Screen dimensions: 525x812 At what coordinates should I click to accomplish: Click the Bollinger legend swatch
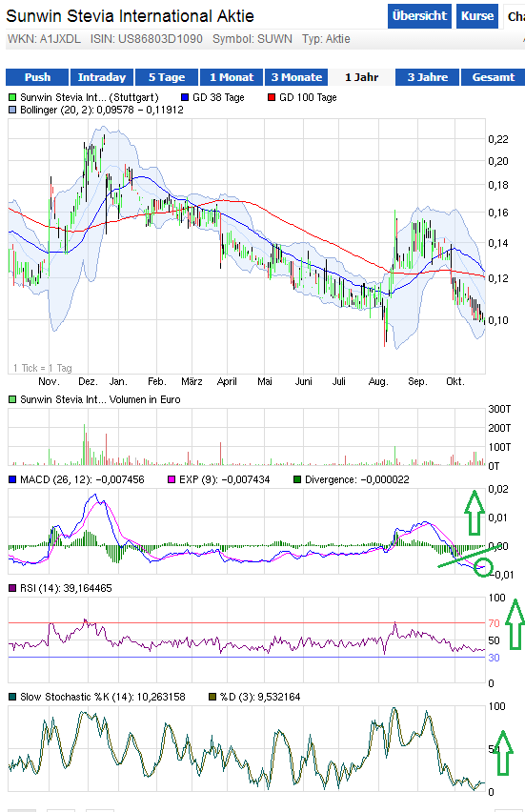pyautogui.click(x=12, y=110)
